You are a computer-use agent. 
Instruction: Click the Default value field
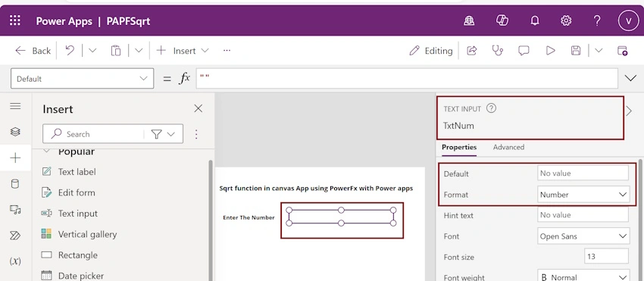[x=583, y=173]
